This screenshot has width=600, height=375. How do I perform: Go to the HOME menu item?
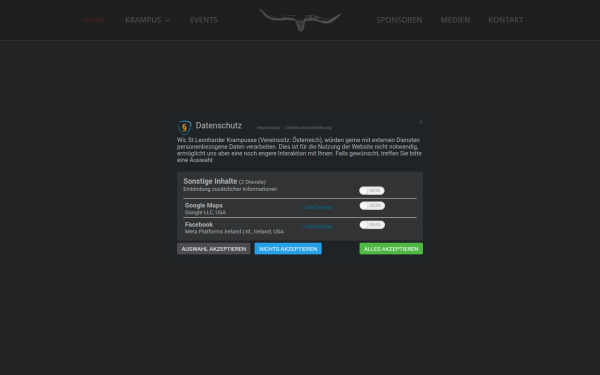[x=94, y=20]
